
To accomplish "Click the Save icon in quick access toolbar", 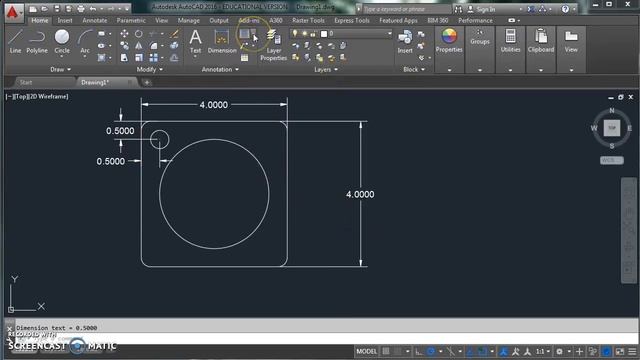I will click(x=57, y=9).
